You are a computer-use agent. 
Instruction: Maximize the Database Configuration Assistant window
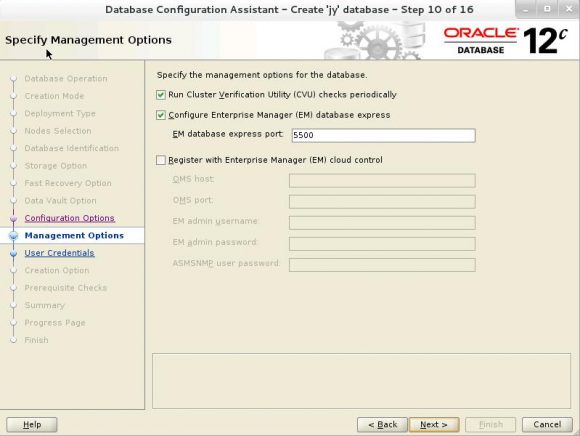547,10
